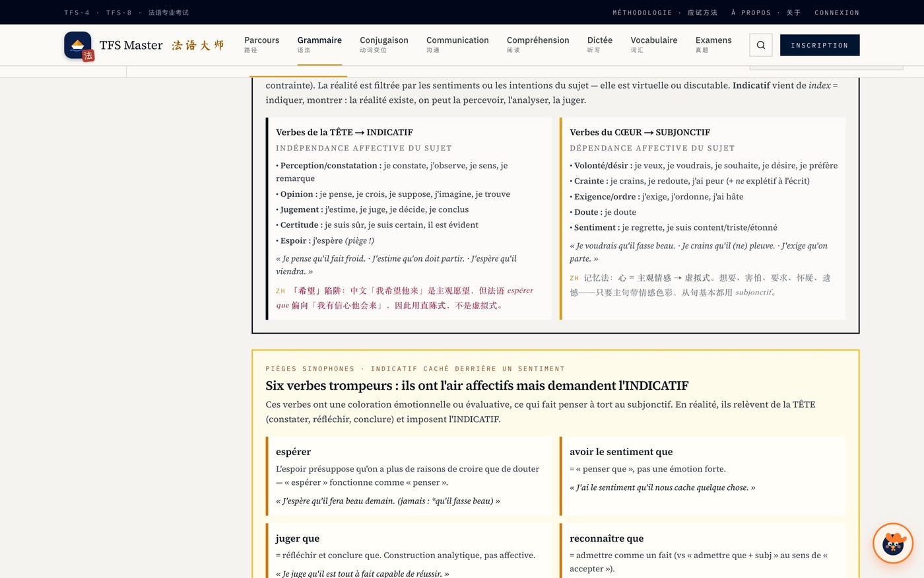Click the TFS Master app logo icon
Image resolution: width=924 pixels, height=578 pixels.
click(x=78, y=45)
